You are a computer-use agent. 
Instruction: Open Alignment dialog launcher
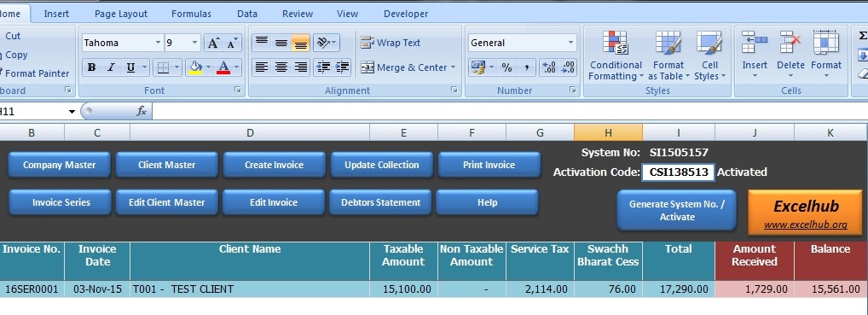click(x=454, y=90)
